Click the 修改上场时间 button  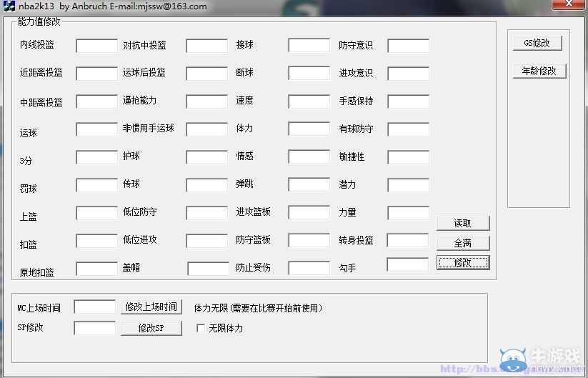(x=151, y=307)
